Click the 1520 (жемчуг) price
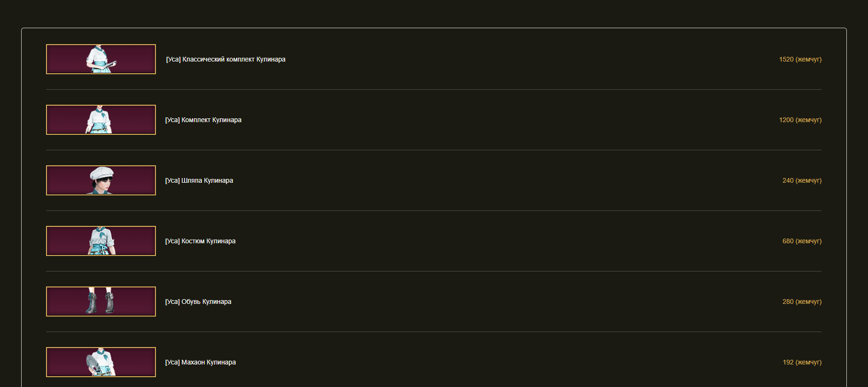The width and height of the screenshot is (868, 387). pyautogui.click(x=800, y=59)
